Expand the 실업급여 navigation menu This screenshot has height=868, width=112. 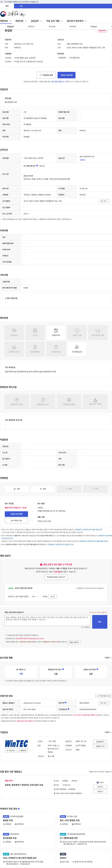pyautogui.click(x=36, y=21)
